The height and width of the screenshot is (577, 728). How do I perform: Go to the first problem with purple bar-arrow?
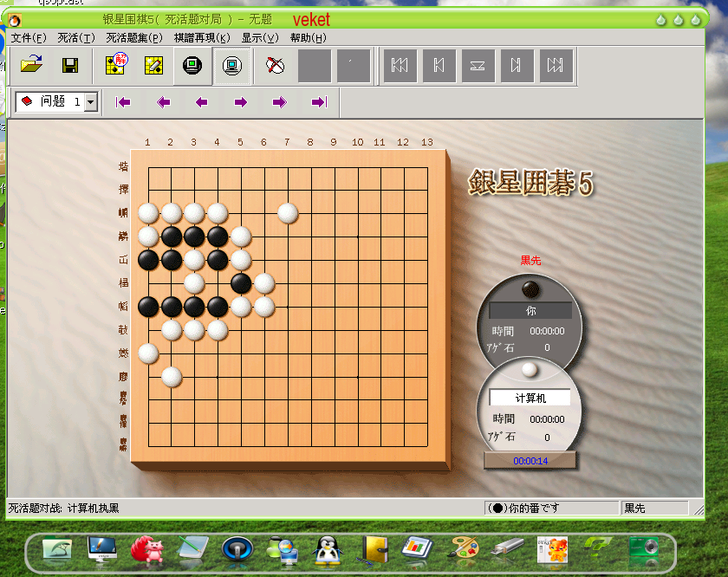[123, 102]
